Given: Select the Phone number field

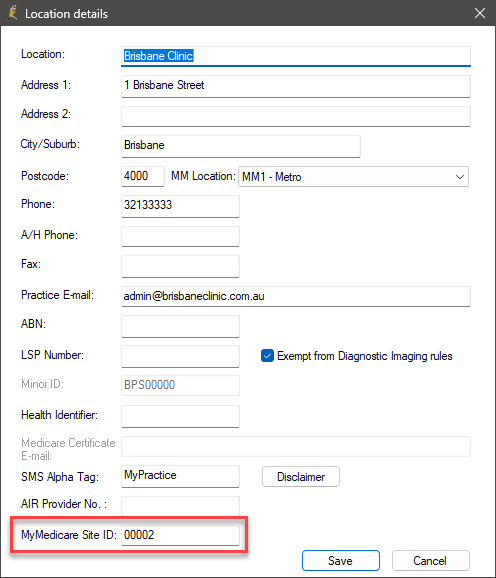Looking at the screenshot, I should coord(180,206).
